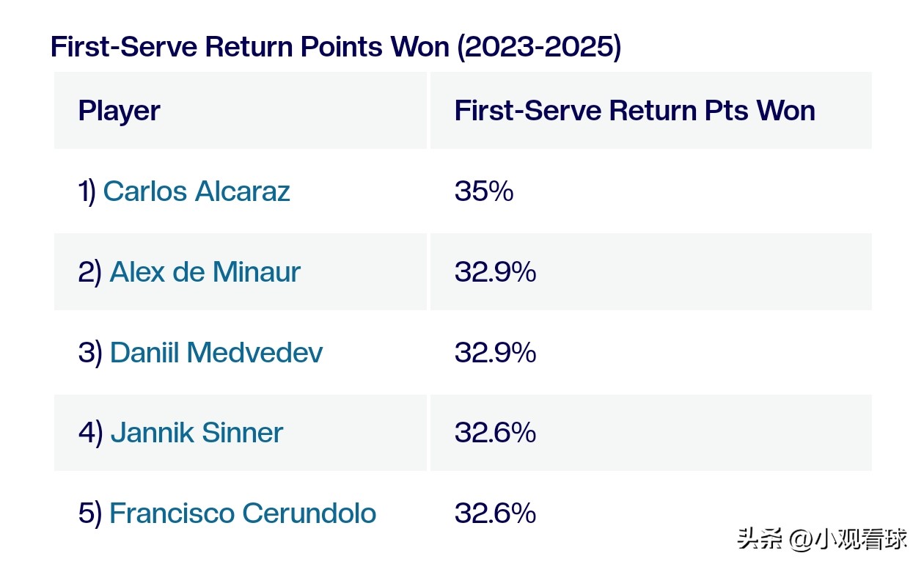
Task: Select the Jannik Sinner link
Action: pyautogui.click(x=197, y=433)
